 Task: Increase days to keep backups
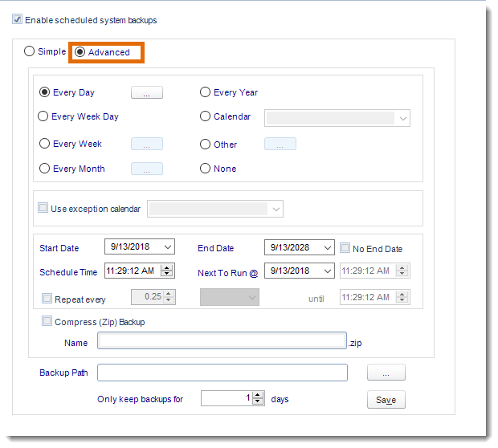[258, 395]
